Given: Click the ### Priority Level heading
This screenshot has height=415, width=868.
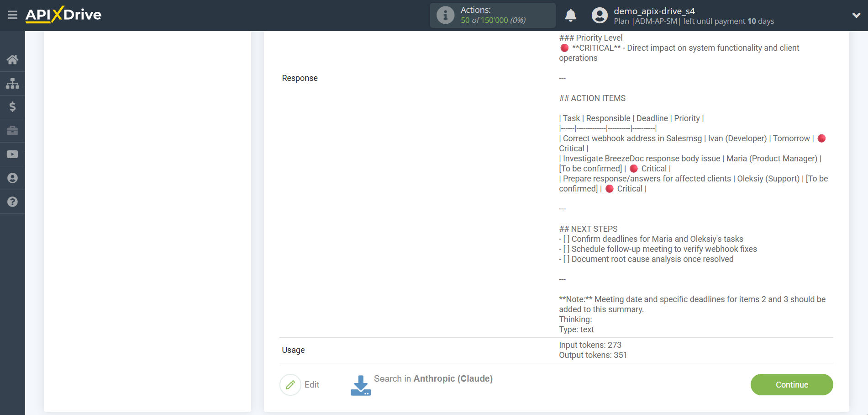Looking at the screenshot, I should (590, 38).
